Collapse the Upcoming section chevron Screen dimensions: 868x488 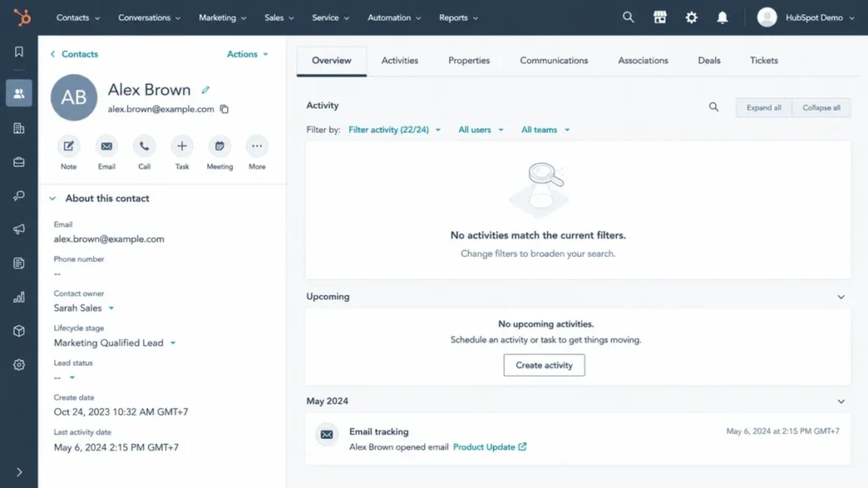841,297
